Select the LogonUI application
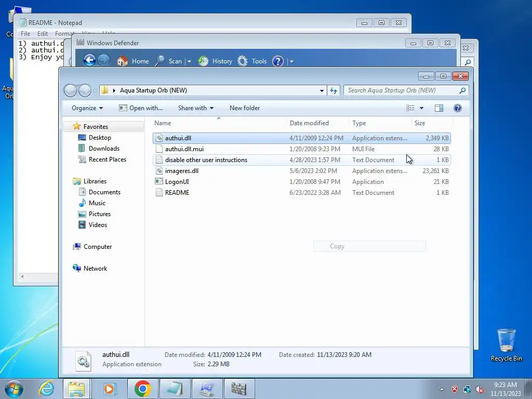 click(x=302, y=181)
